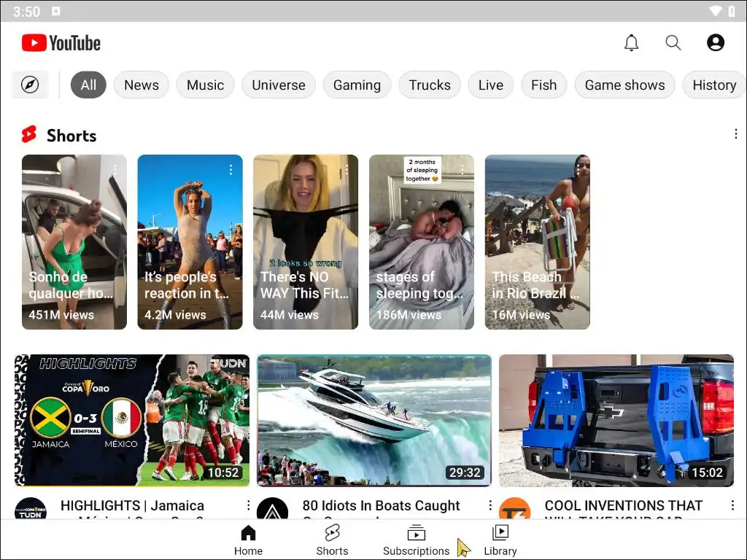Image resolution: width=747 pixels, height=560 pixels.
Task: Open 'COOL INVENTIONS THAT' video title
Action: tap(624, 506)
